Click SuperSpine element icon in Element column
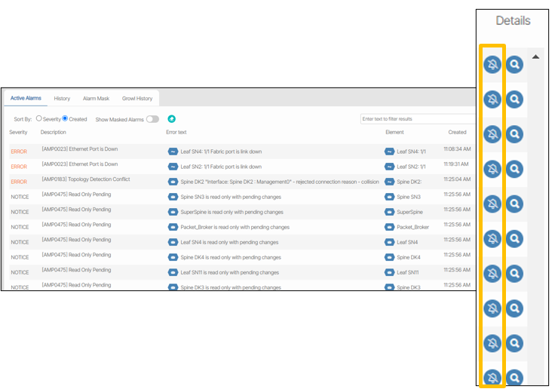 [x=390, y=212]
